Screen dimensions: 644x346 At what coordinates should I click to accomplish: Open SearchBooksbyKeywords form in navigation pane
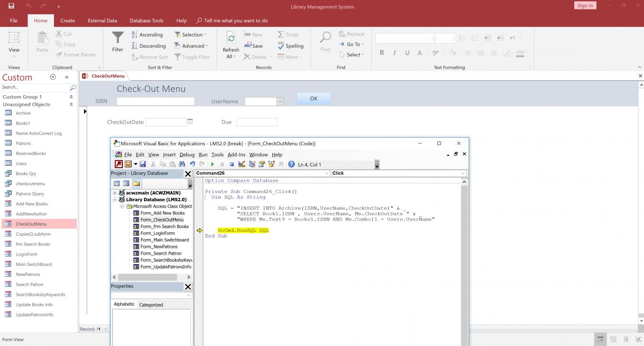point(40,294)
